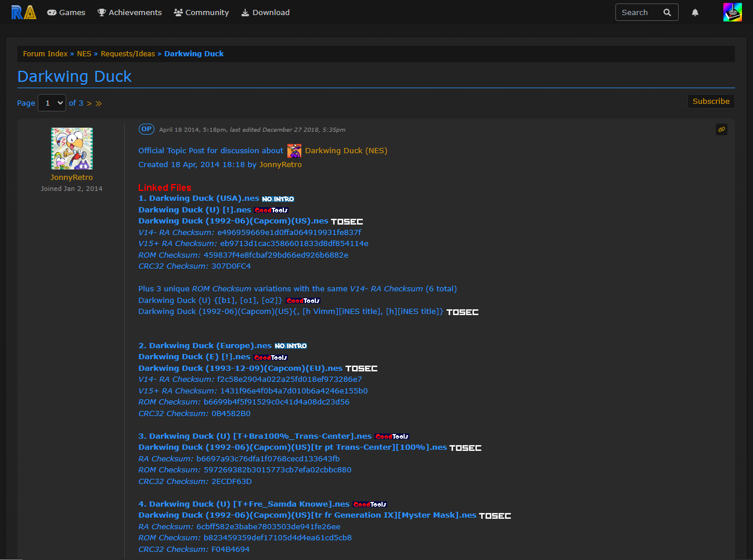
Task: Click the post date 'April 18 2014, 5:18pm'
Action: pyautogui.click(x=193, y=130)
